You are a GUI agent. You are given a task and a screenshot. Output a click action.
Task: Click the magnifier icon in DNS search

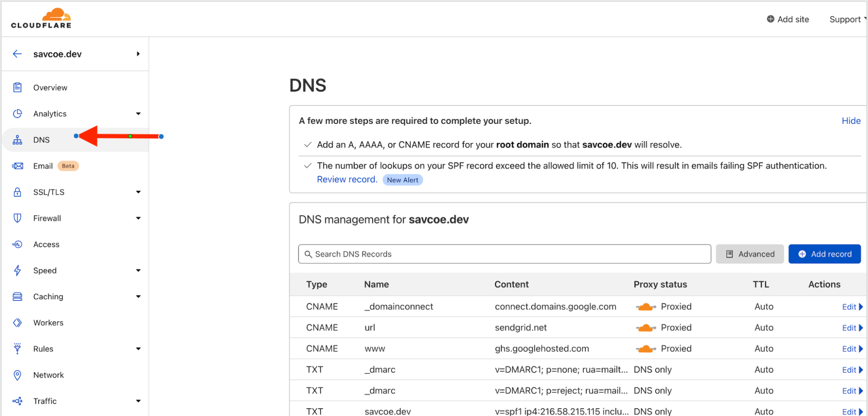point(308,254)
